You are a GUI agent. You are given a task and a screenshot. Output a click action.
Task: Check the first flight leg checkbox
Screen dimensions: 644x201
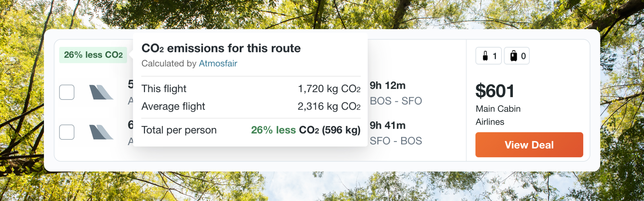67,92
